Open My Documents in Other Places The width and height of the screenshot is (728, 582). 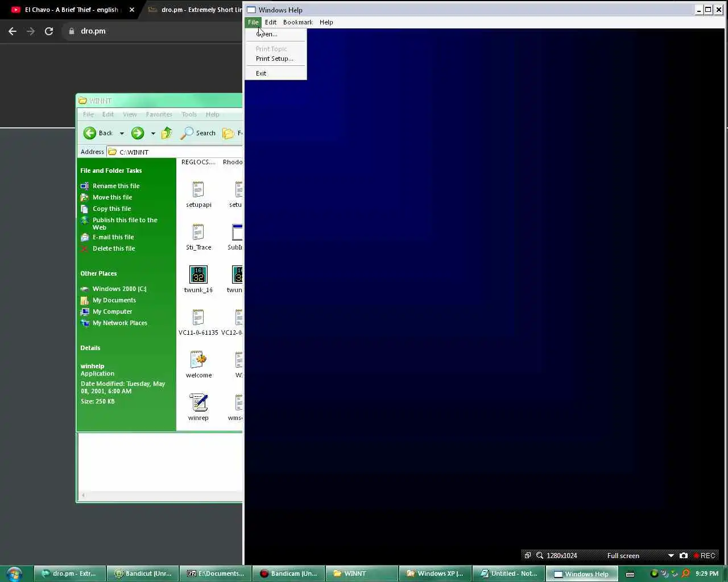[x=114, y=300]
